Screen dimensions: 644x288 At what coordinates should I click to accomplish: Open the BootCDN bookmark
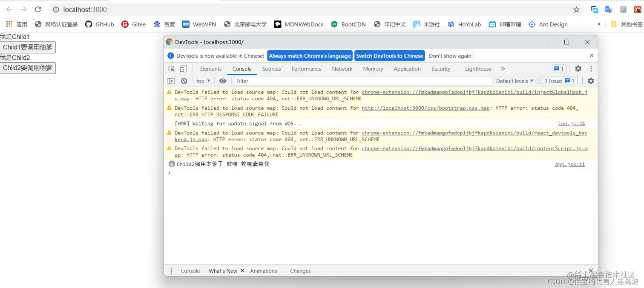point(348,24)
